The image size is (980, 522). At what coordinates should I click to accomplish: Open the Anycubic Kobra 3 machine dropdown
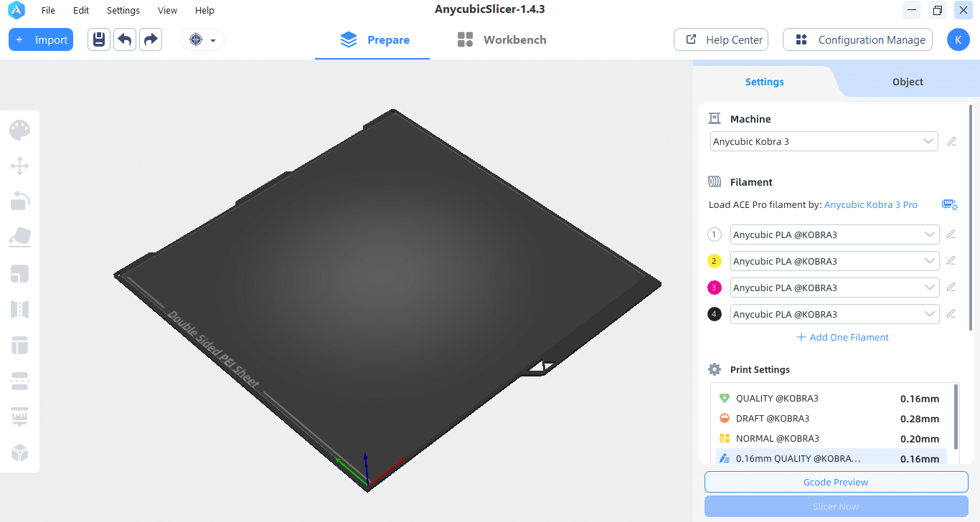pyautogui.click(x=824, y=141)
